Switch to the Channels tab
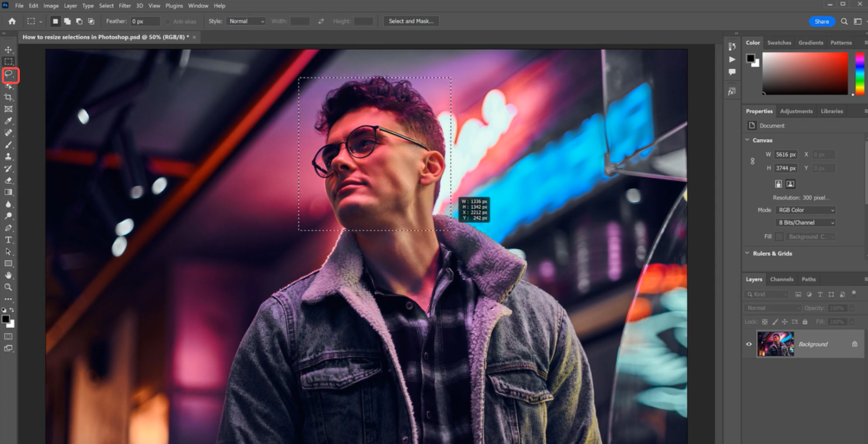Image resolution: width=868 pixels, height=444 pixels. pos(781,279)
